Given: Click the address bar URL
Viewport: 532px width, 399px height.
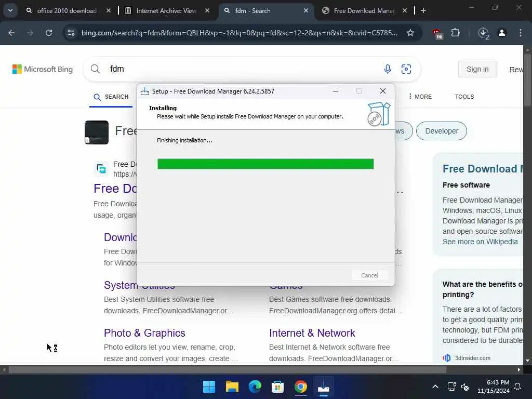Looking at the screenshot, I should (239, 33).
